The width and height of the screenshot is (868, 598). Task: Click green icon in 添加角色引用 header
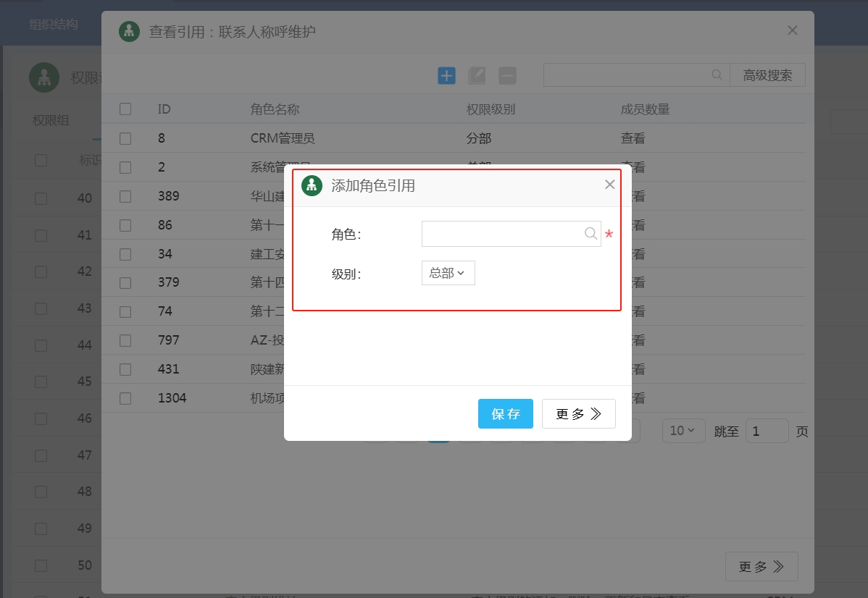pyautogui.click(x=312, y=185)
